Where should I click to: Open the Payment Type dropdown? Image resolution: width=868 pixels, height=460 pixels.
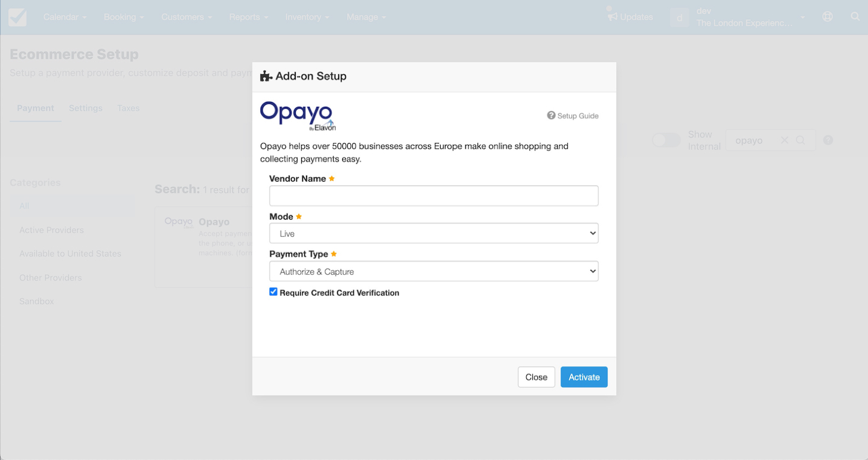click(x=434, y=271)
